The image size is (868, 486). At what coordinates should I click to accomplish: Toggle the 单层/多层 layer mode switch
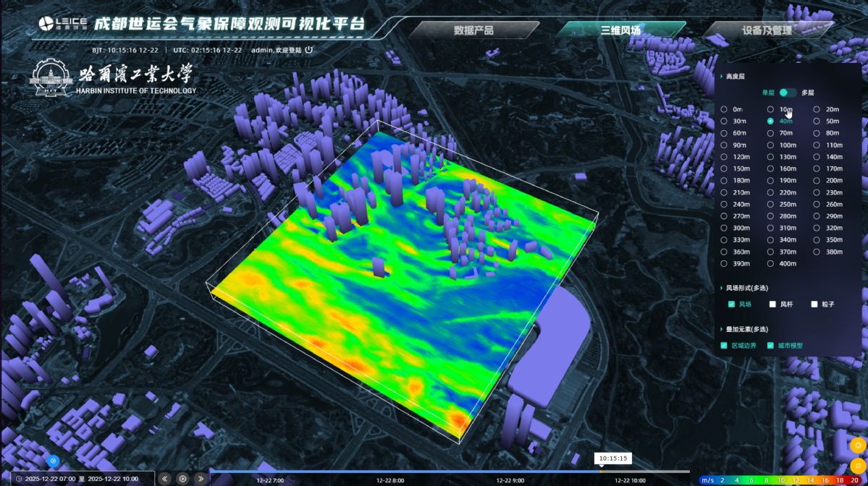click(788, 93)
